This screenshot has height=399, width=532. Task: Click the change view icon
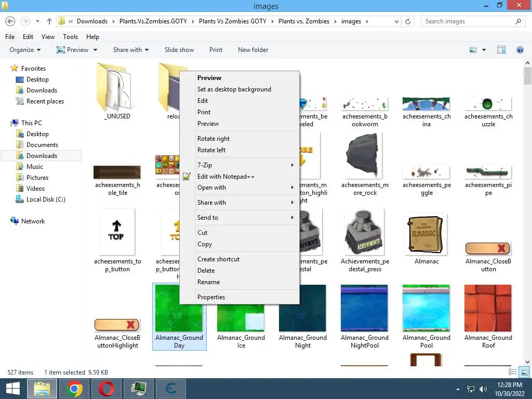click(473, 50)
